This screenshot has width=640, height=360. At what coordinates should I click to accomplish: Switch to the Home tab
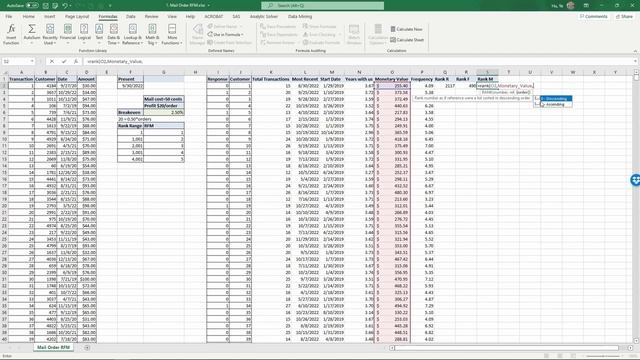tap(29, 16)
